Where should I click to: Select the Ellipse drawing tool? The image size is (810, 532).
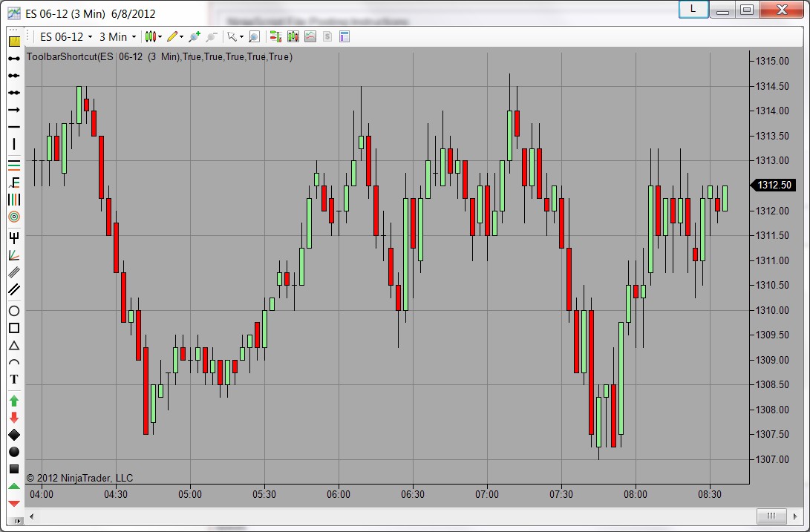coord(14,311)
